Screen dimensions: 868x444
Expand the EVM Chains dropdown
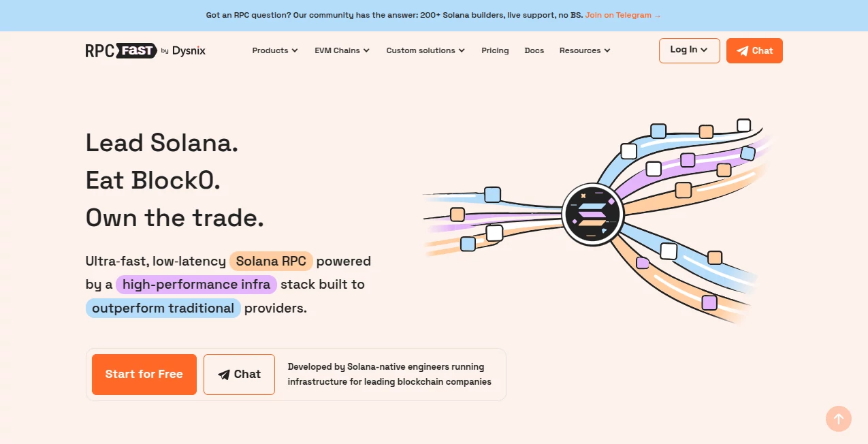point(342,50)
